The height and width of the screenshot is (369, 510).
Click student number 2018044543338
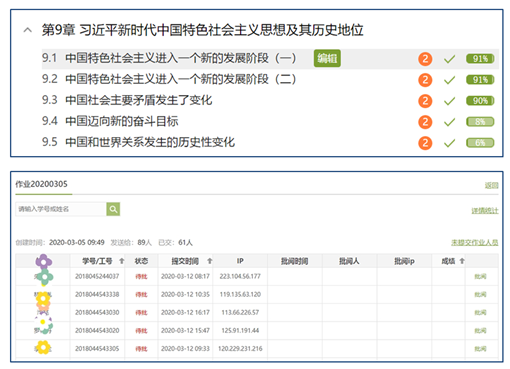click(x=97, y=294)
